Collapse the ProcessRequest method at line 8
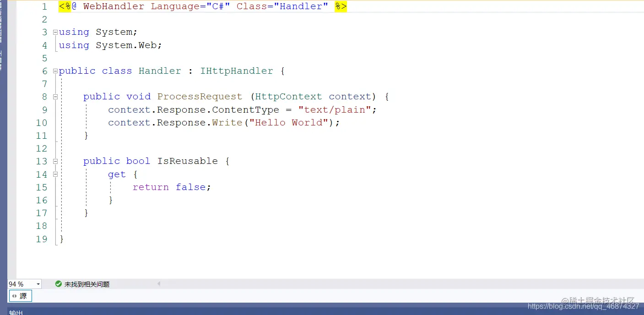Screen dimensions: 644x315 (55, 97)
